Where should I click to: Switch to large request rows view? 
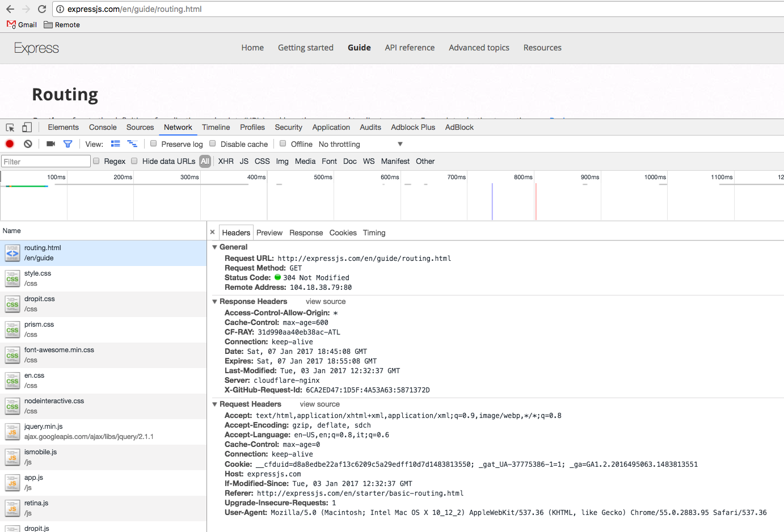pos(116,144)
